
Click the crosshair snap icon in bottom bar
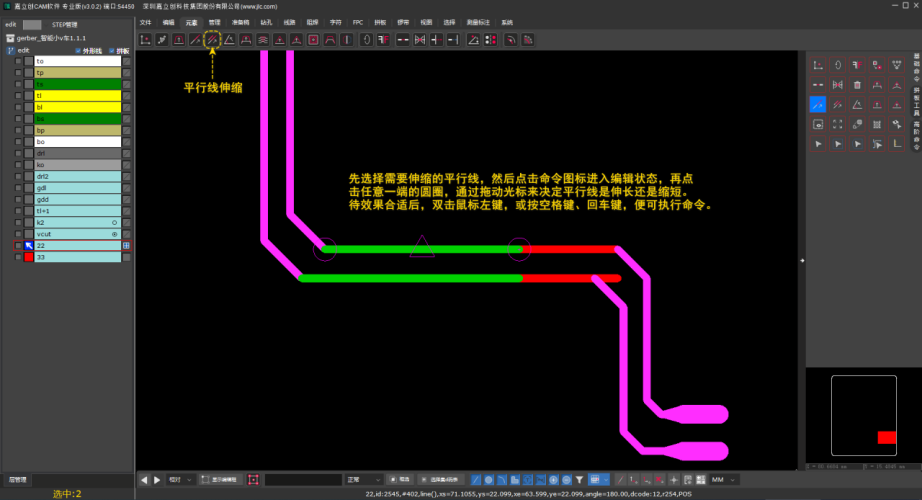674,480
